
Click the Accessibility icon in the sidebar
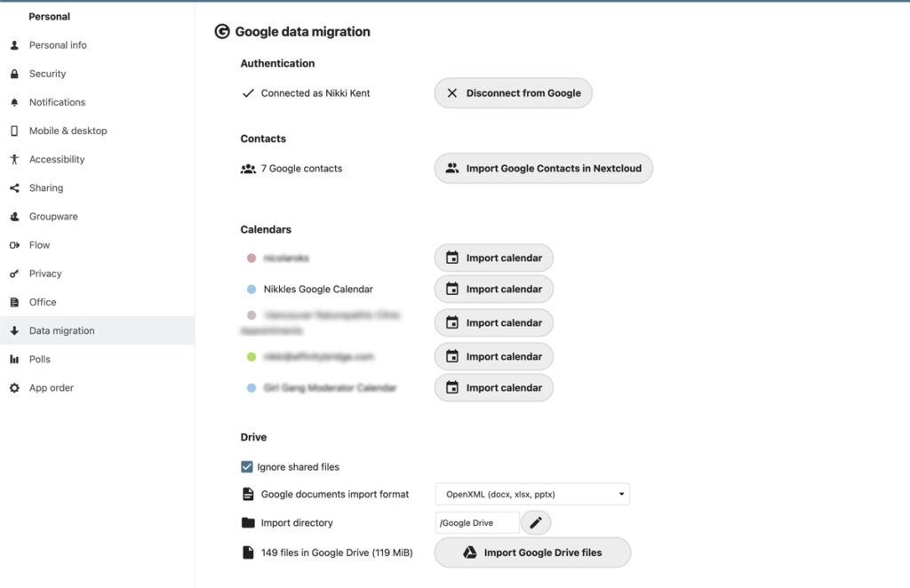coord(12,159)
